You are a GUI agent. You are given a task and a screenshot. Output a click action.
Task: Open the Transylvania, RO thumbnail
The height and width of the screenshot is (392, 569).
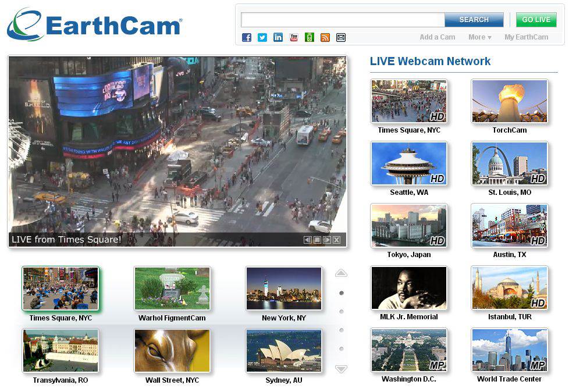61,351
